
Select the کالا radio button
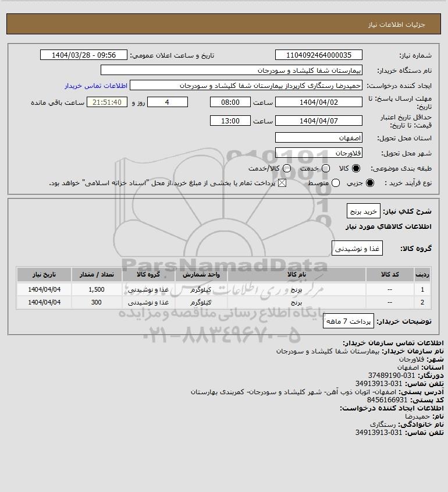[356, 168]
